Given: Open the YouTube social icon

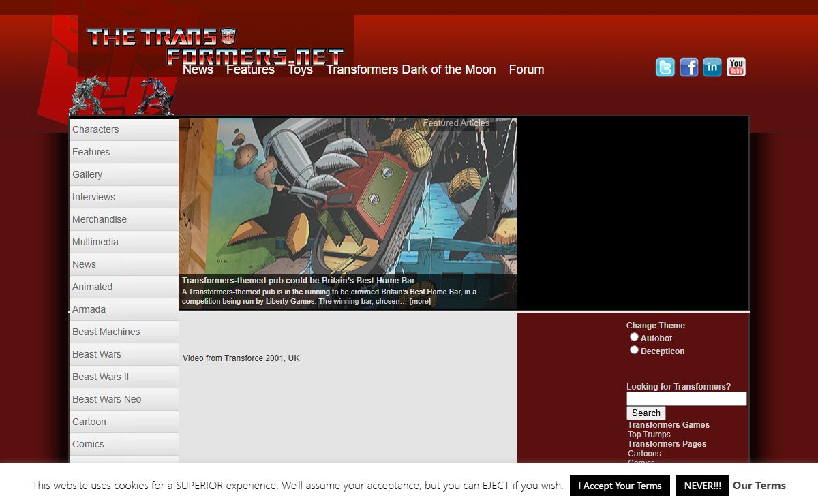Looking at the screenshot, I should pyautogui.click(x=736, y=67).
